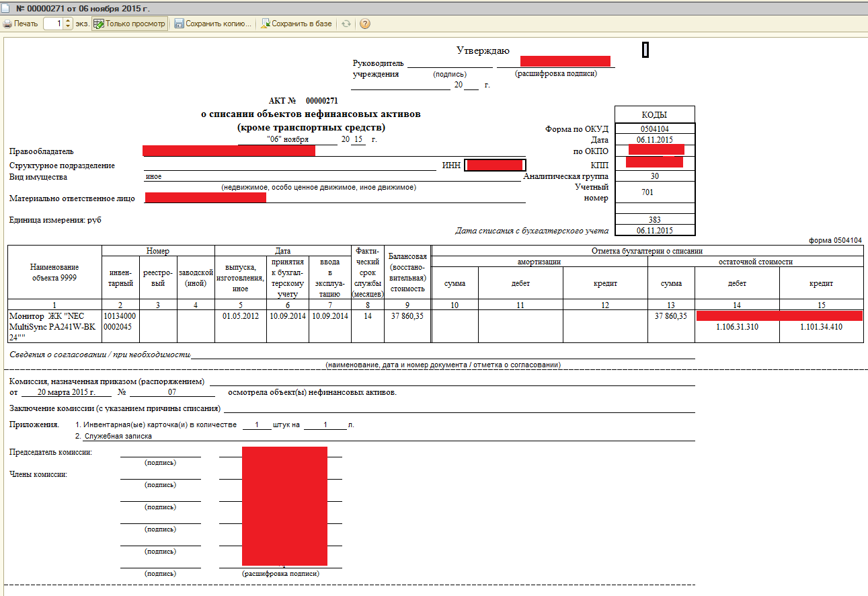Image resolution: width=868 pixels, height=596 pixels.
Task: Click debit account cell 1.106.31.310
Action: [738, 327]
